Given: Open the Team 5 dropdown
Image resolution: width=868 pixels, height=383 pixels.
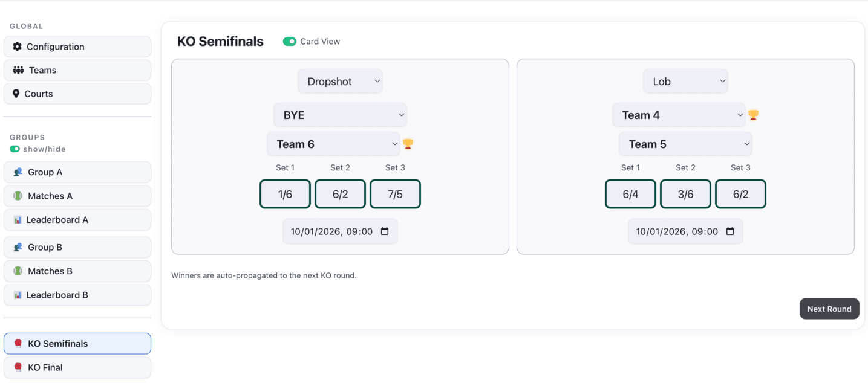Looking at the screenshot, I should (685, 144).
